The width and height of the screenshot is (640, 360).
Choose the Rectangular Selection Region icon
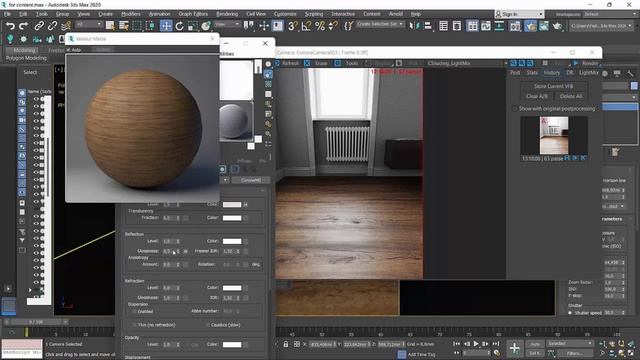pos(137,26)
